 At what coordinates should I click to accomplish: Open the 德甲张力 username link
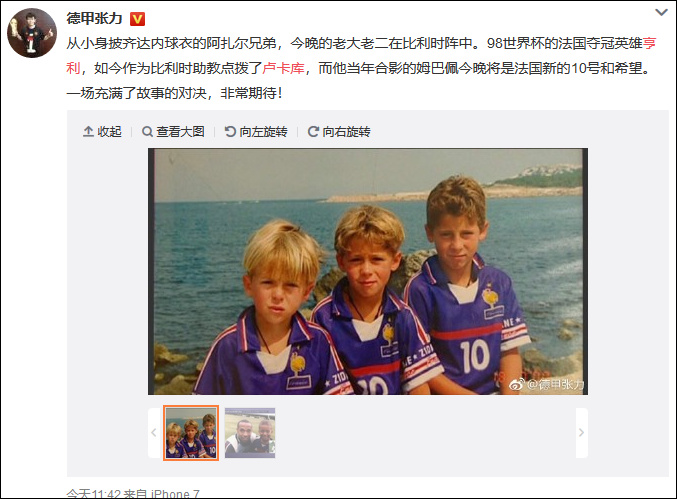(95, 19)
